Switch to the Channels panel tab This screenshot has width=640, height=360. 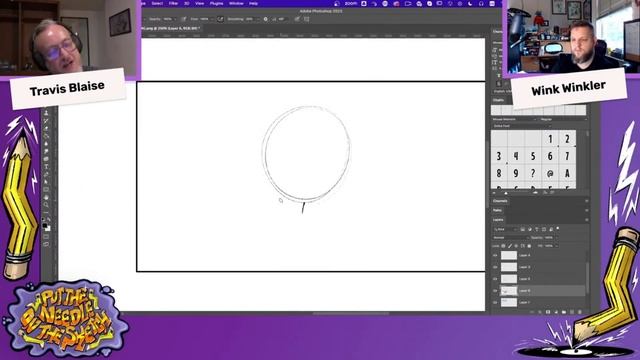[x=500, y=201]
